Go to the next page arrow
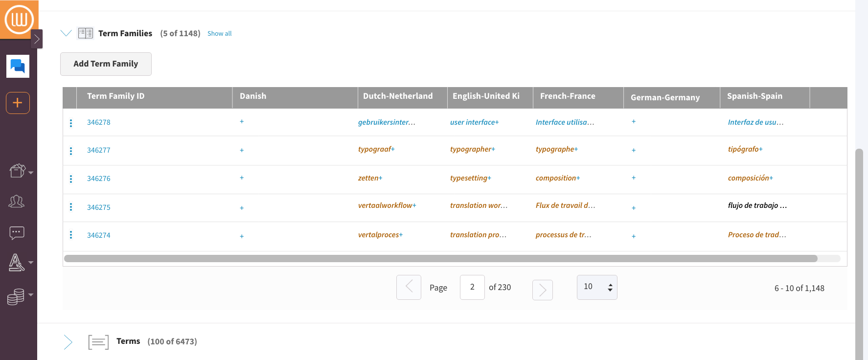 542,290
